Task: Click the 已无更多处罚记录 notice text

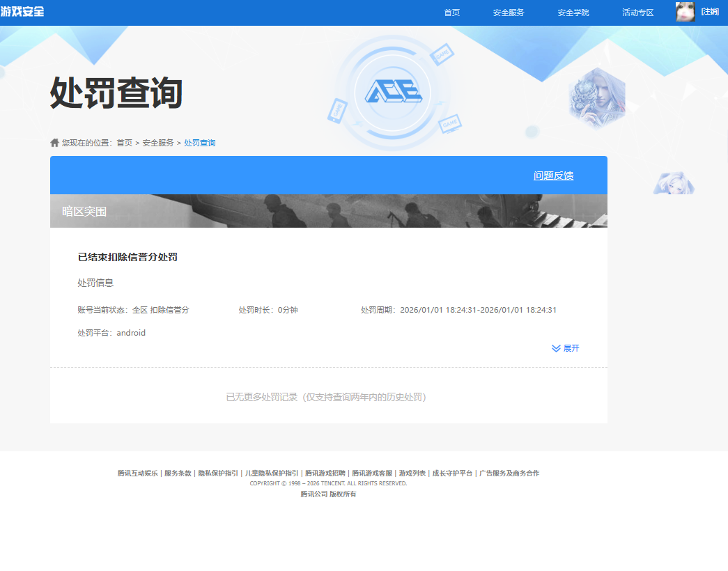Action: [328, 396]
